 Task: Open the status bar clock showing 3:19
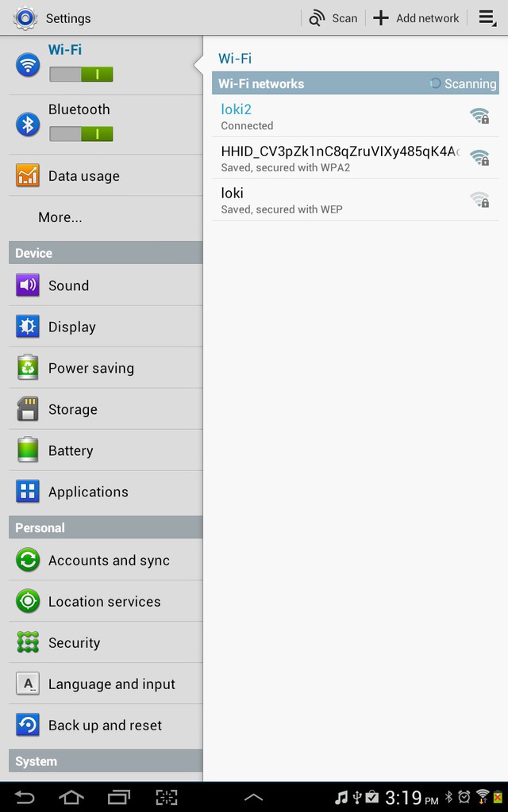pos(412,798)
